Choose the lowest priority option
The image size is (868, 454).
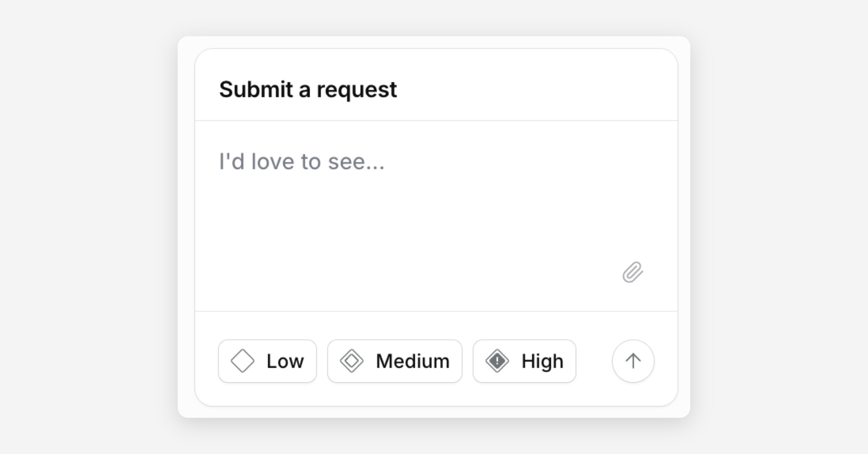(267, 361)
